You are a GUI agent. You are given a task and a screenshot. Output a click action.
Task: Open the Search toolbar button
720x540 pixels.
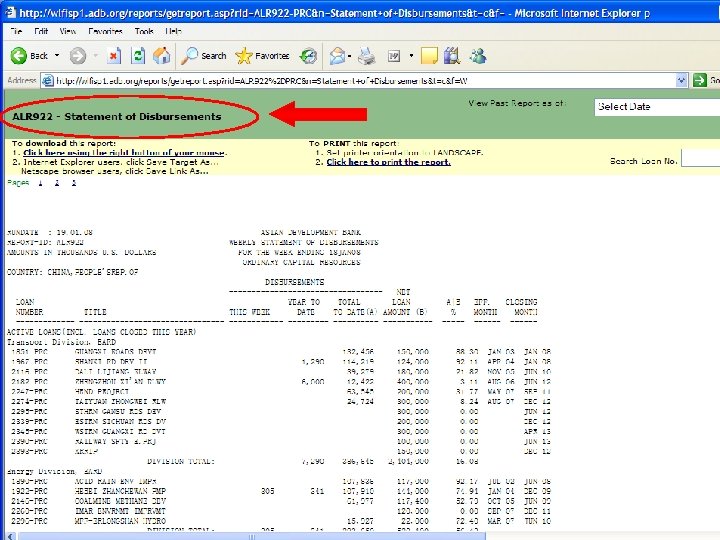(x=203, y=56)
